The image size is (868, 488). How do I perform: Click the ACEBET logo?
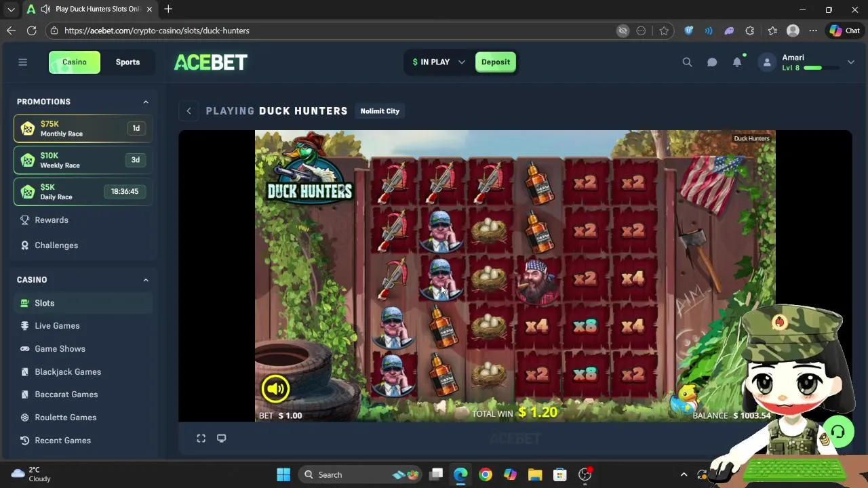[x=211, y=62]
